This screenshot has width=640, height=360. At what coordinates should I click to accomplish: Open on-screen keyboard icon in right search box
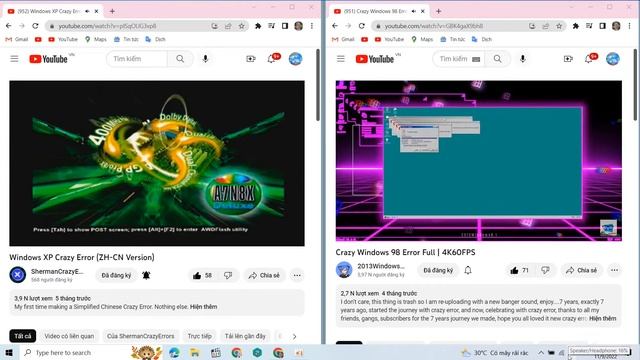click(476, 59)
